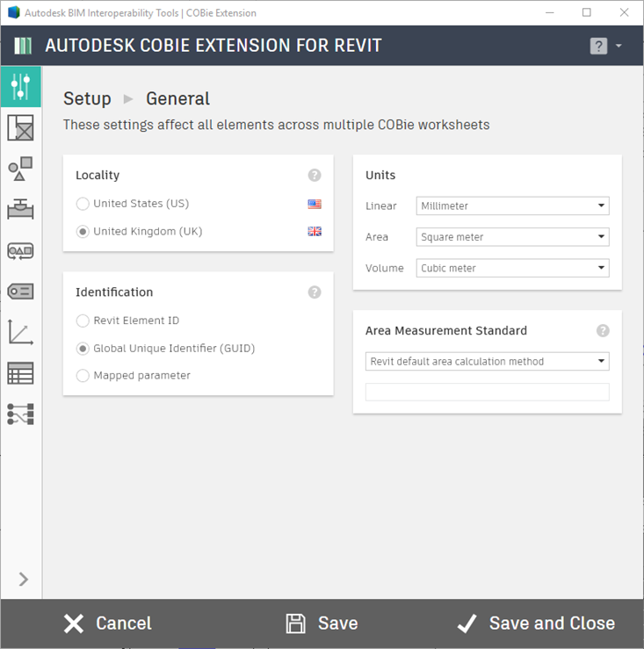This screenshot has width=644, height=649.
Task: Open the help dropdown arrow in header
Action: click(619, 46)
